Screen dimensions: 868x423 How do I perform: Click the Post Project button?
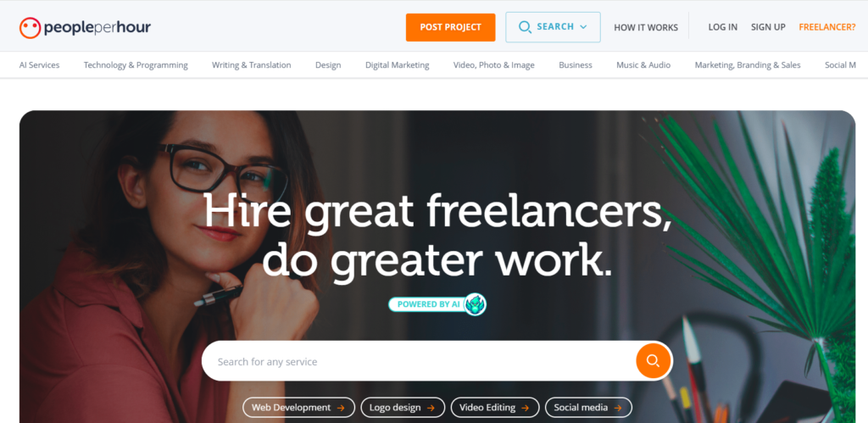click(451, 27)
